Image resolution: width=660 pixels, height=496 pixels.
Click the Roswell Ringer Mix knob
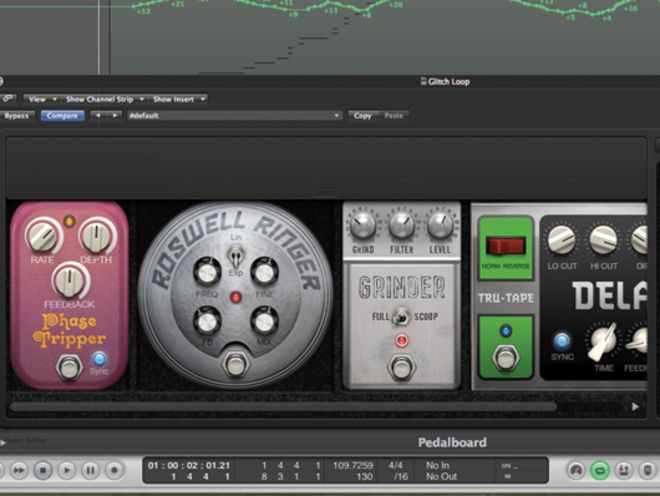[x=265, y=321]
